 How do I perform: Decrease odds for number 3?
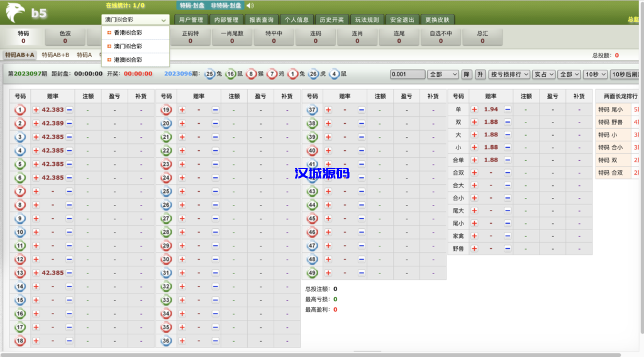pos(69,137)
